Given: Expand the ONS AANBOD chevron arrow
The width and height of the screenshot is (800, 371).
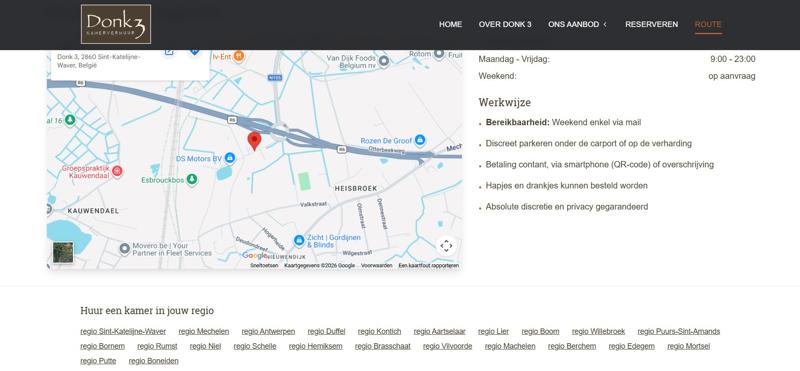Looking at the screenshot, I should [x=605, y=24].
